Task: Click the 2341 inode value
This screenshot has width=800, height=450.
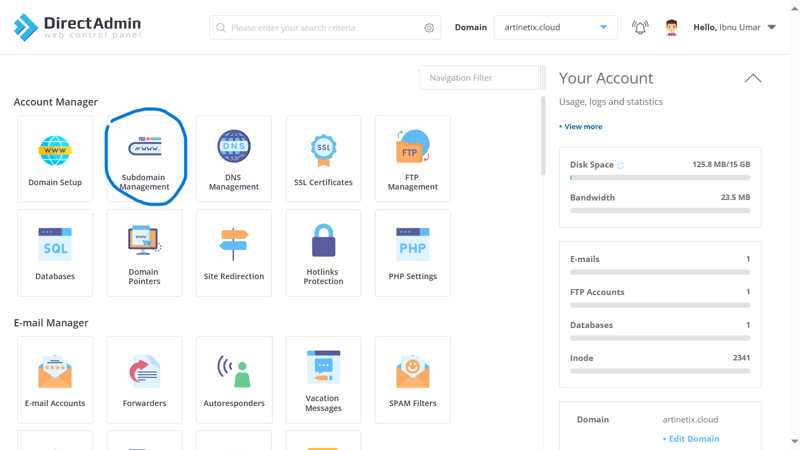Action: pos(741,358)
